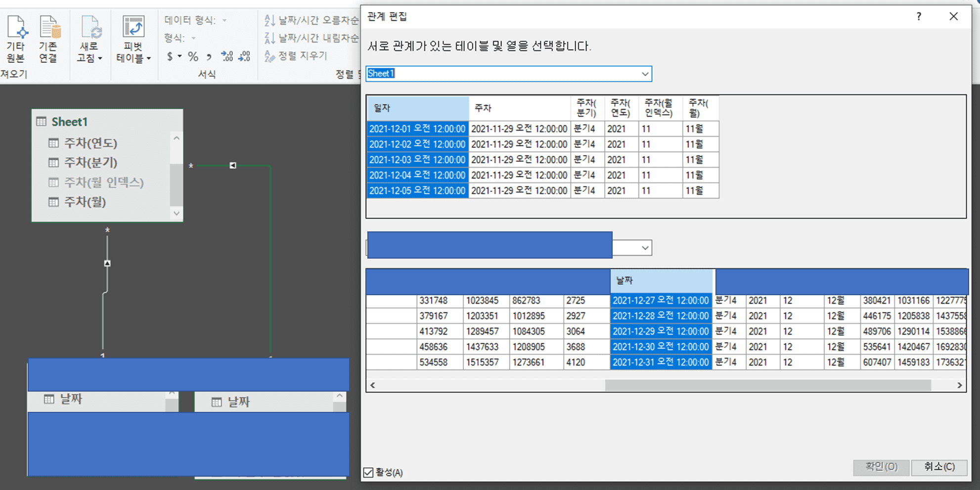Sort by 날짜/시간 내림차순 (descending)
Viewport: 980px width, 490px height.
(312, 38)
